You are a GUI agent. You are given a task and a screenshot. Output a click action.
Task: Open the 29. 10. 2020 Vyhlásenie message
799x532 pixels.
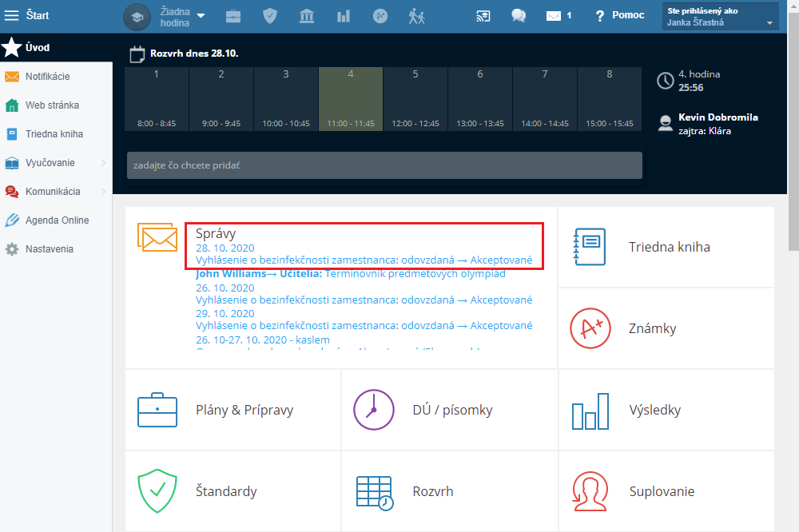pyautogui.click(x=364, y=320)
